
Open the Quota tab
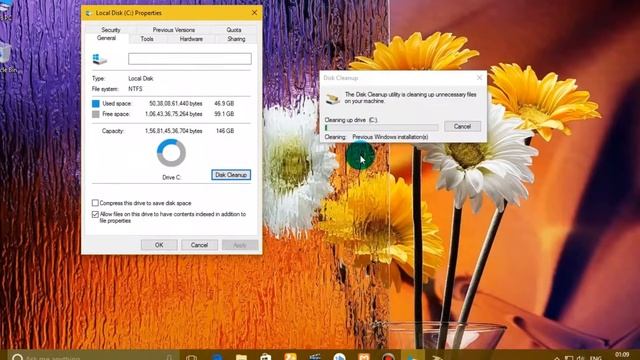(233, 30)
